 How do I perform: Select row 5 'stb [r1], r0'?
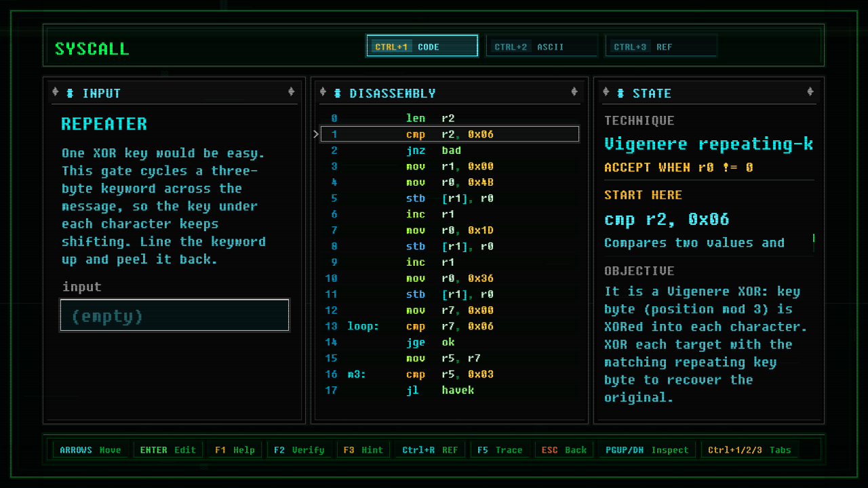pyautogui.click(x=450, y=199)
